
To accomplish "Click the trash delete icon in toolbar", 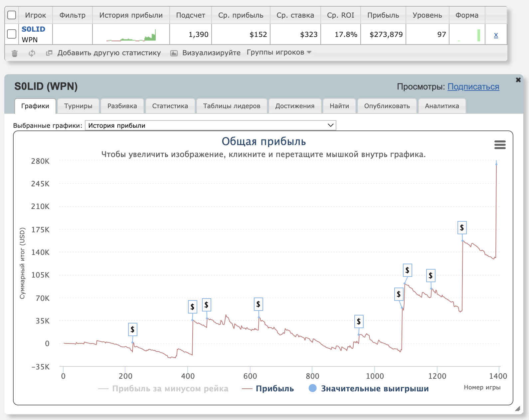I will pyautogui.click(x=15, y=53).
